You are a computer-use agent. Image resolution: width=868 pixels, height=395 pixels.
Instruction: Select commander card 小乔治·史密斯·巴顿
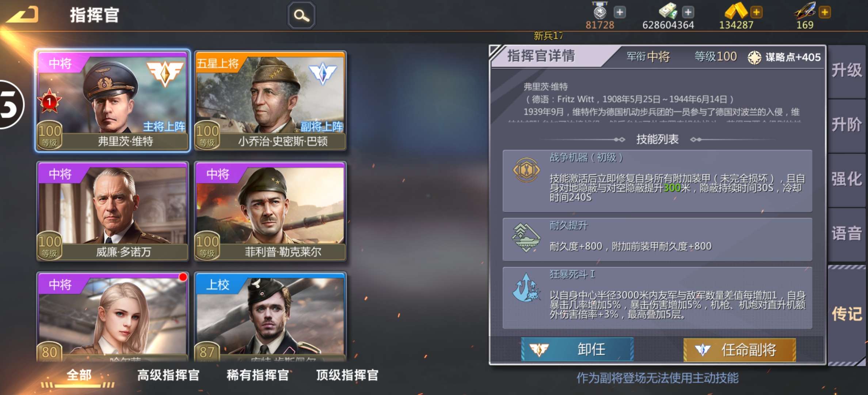click(x=270, y=101)
